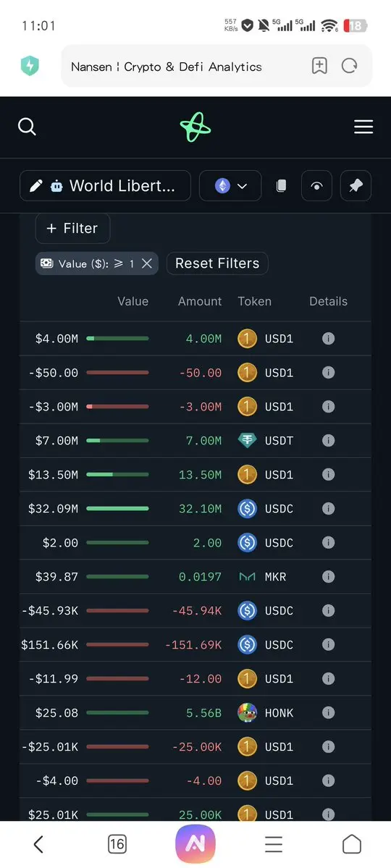Pin the wallet with pushpin icon
The height and width of the screenshot is (868, 391).
356,186
